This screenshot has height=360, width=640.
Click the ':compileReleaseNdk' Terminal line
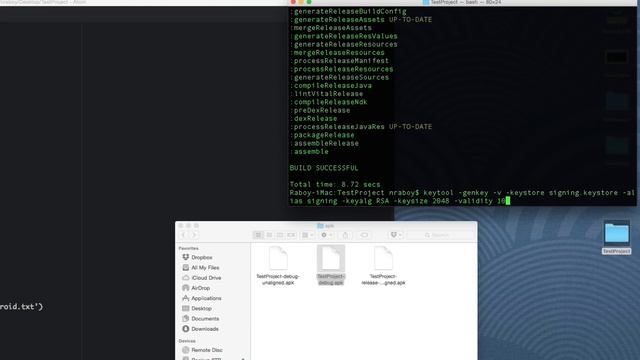point(329,102)
